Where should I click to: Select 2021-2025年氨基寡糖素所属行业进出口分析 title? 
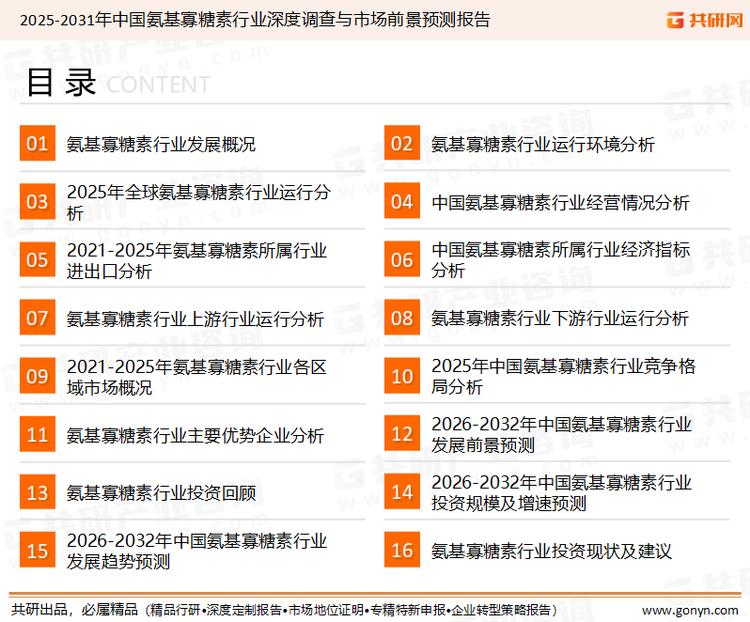click(197, 261)
